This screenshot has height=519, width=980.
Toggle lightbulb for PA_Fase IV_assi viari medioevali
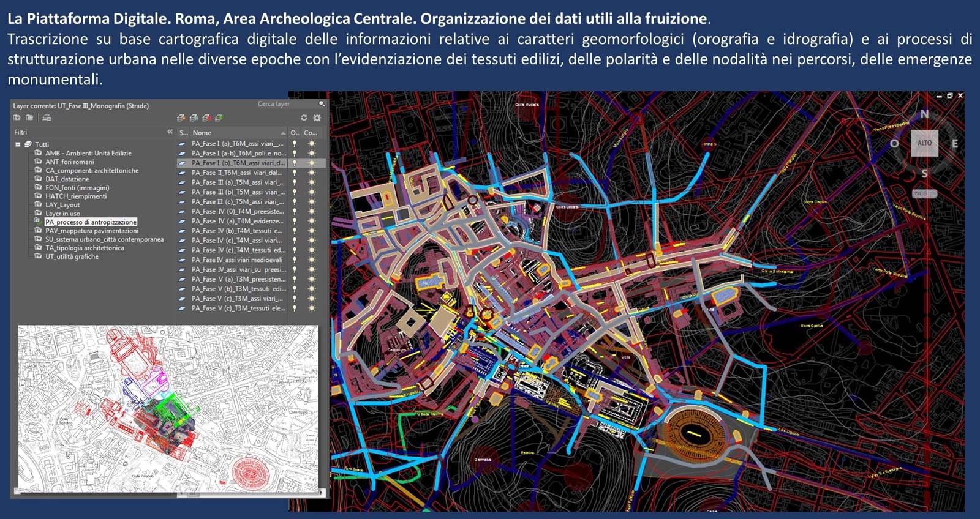pos(295,260)
